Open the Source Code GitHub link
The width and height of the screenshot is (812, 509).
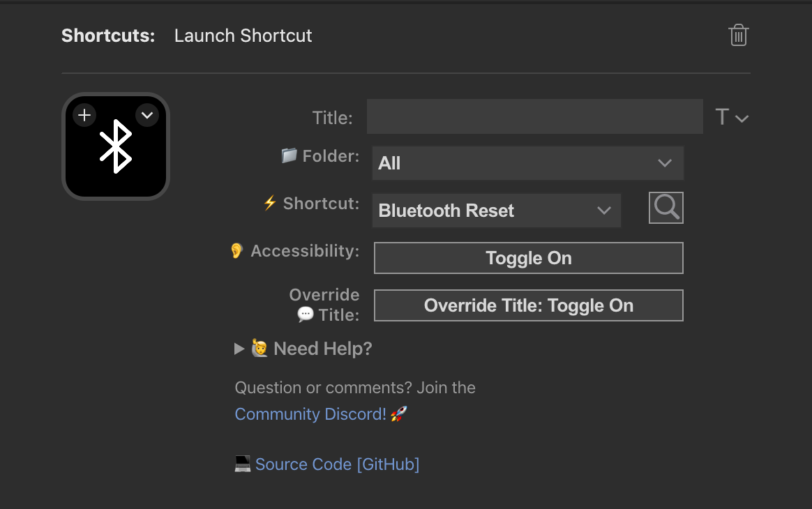click(x=337, y=464)
